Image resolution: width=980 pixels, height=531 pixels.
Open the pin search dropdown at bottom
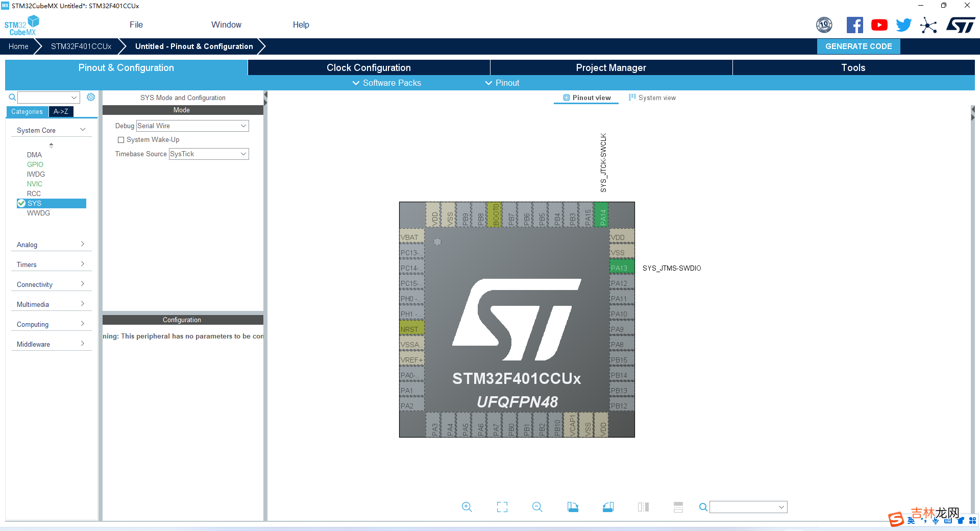(x=781, y=507)
